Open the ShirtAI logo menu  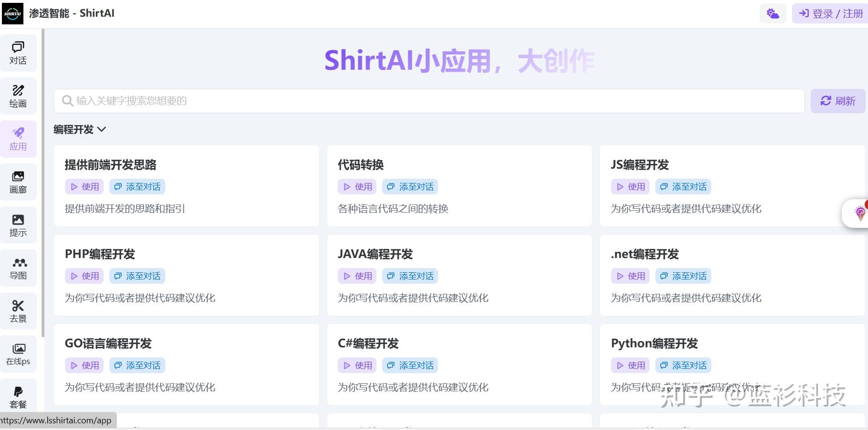[x=13, y=13]
